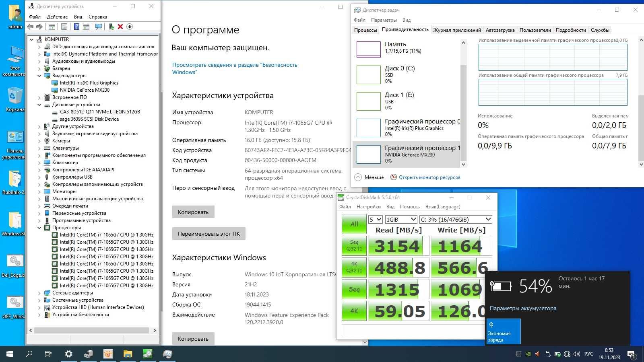Image resolution: width=644 pixels, height=362 pixels.
Task: Open Язык(Language) menu in CrystalDiskMark
Action: pos(443,207)
